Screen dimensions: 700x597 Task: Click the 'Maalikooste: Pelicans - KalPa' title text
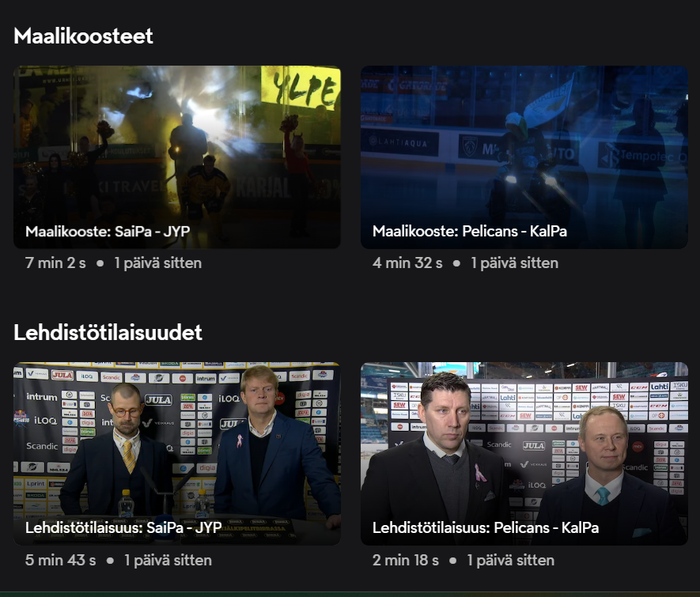[x=469, y=232]
